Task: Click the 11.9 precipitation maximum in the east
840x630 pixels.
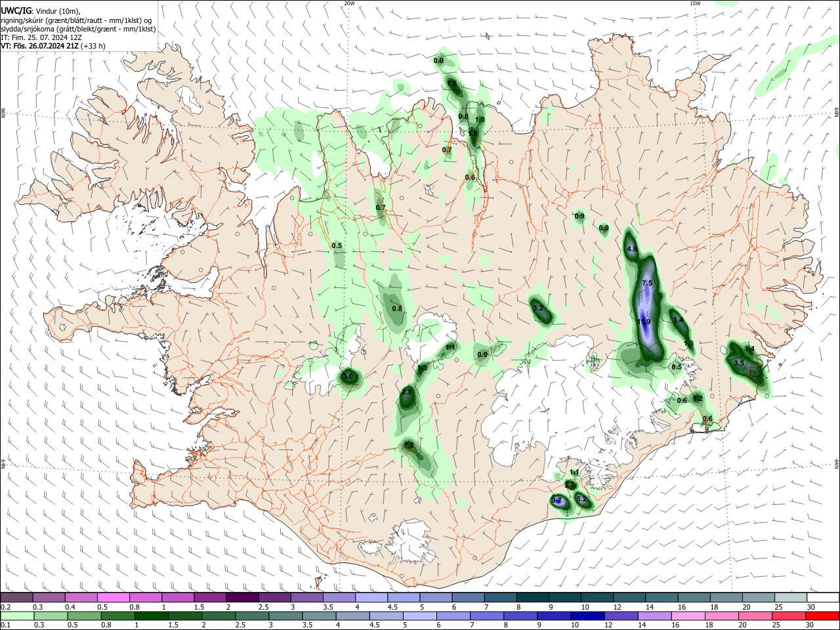Action: click(644, 322)
